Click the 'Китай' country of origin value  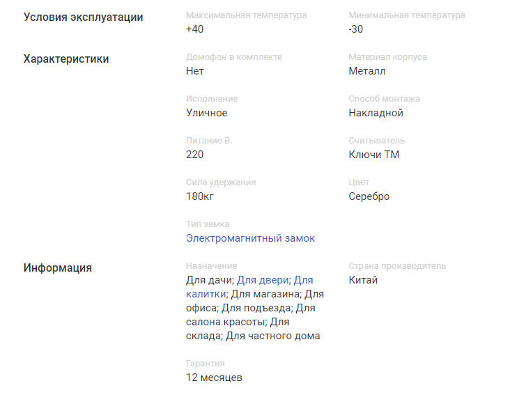pos(363,280)
